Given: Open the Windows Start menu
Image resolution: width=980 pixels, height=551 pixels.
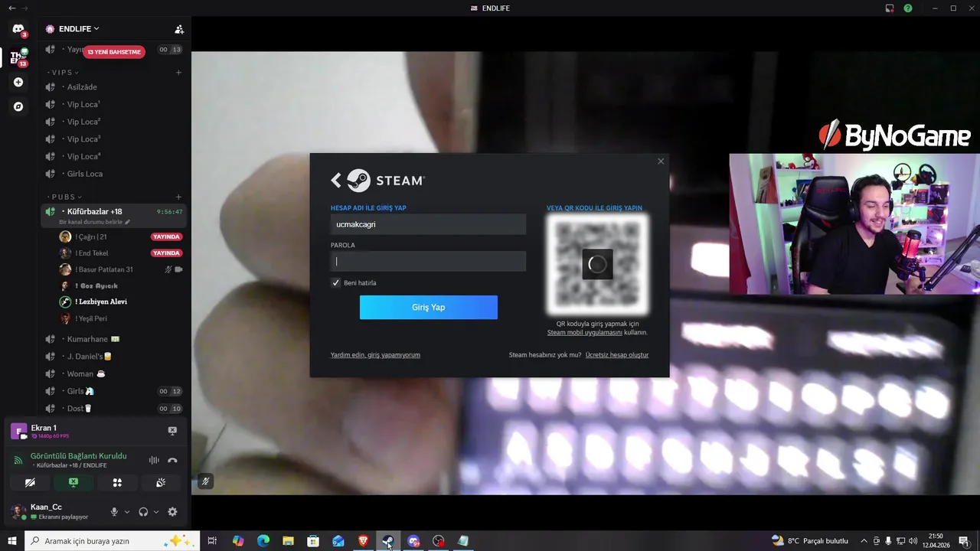Looking at the screenshot, I should [12, 541].
